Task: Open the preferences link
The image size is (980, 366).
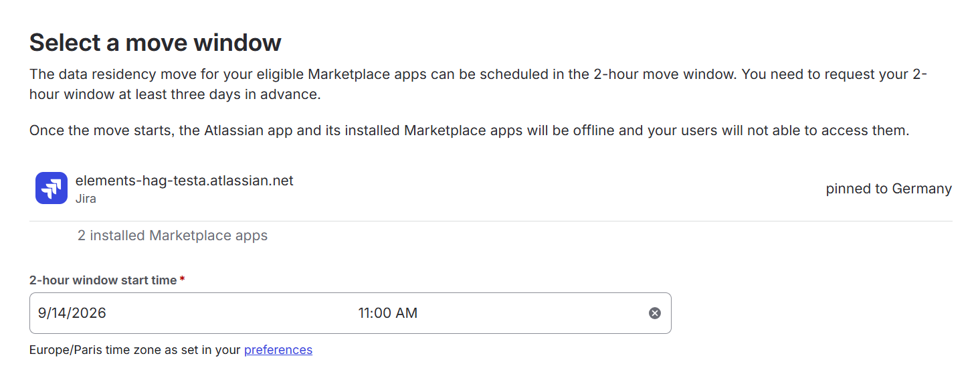Action: point(278,349)
